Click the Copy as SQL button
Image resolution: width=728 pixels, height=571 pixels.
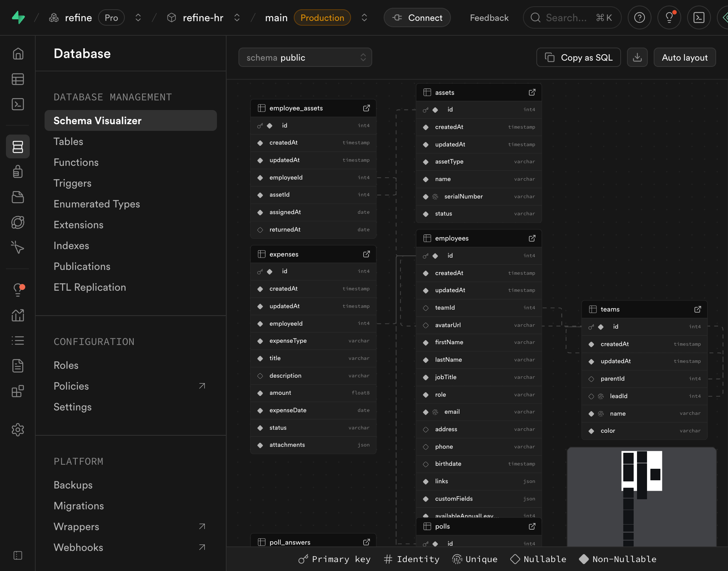click(578, 57)
